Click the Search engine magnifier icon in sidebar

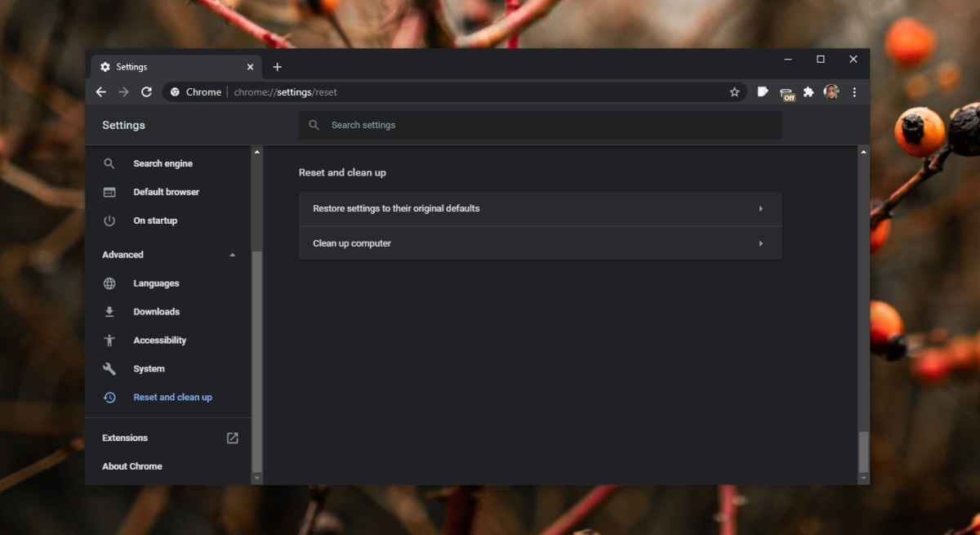click(109, 163)
